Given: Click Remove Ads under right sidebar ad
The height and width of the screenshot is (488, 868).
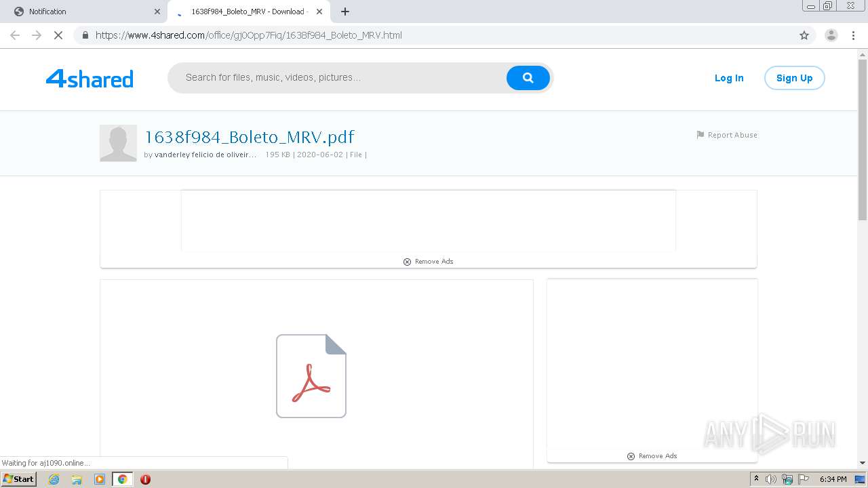Looking at the screenshot, I should [x=652, y=456].
